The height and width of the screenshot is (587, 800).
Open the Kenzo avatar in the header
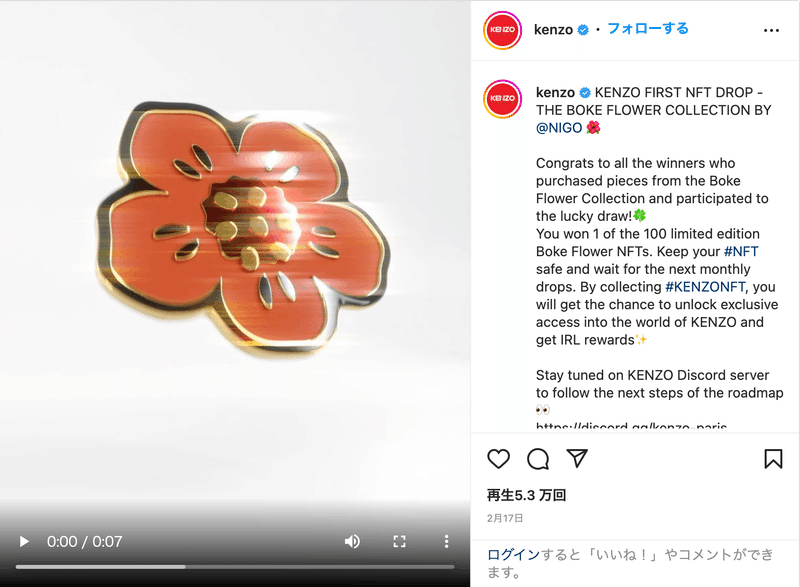pyautogui.click(x=503, y=30)
